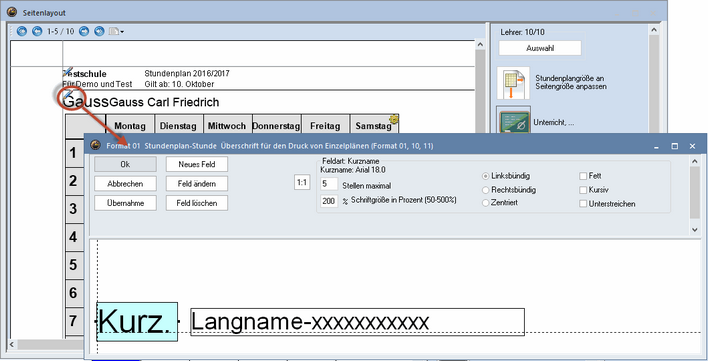708x361 pixels.
Task: Enable the Unterstreichen checkbox
Action: click(583, 204)
